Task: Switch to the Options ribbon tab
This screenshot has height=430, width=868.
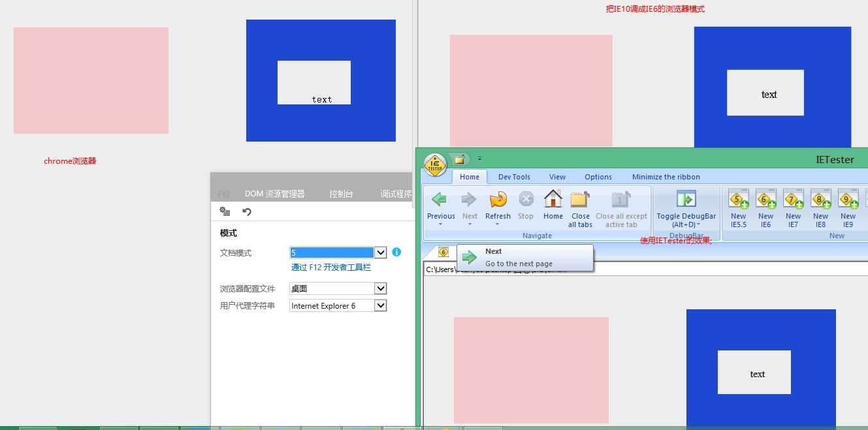Action: (598, 177)
